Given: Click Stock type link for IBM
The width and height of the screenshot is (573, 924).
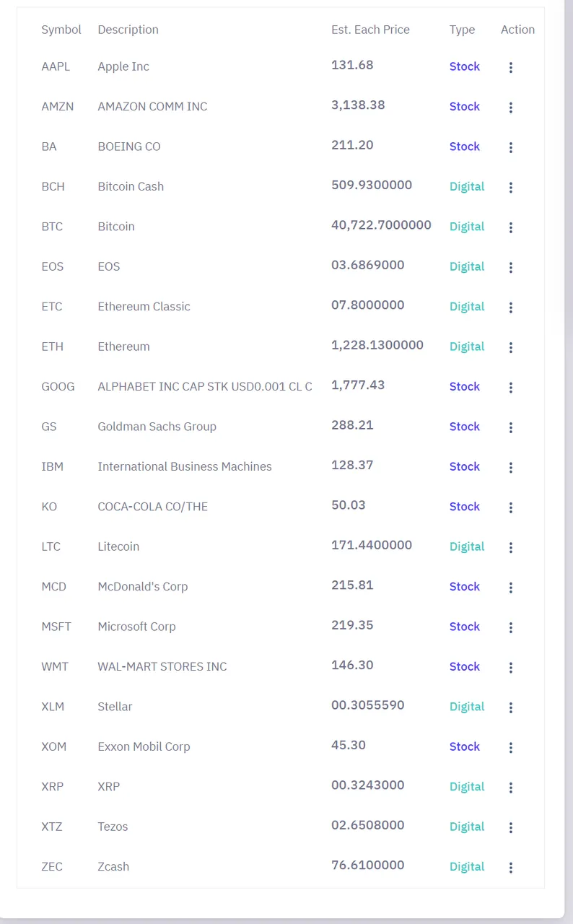Looking at the screenshot, I should point(465,466).
